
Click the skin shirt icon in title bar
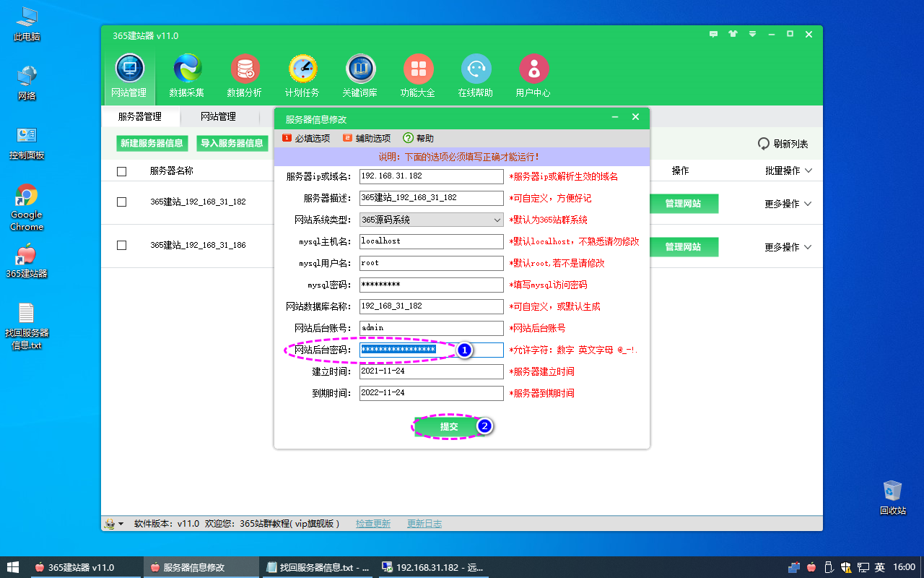click(733, 34)
